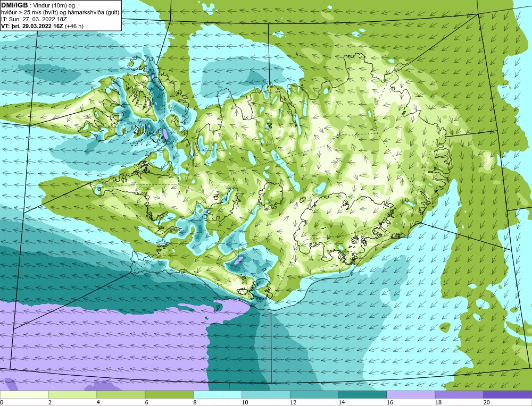This screenshot has width=532, height=406.
Task: Click the 6–8 m/s olive green legend swatch
Action: (169, 394)
